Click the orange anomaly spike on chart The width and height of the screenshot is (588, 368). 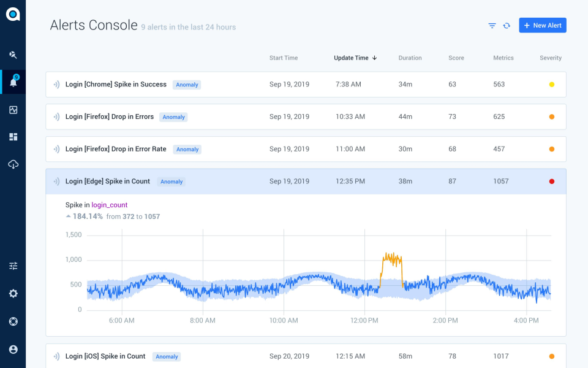392,270
